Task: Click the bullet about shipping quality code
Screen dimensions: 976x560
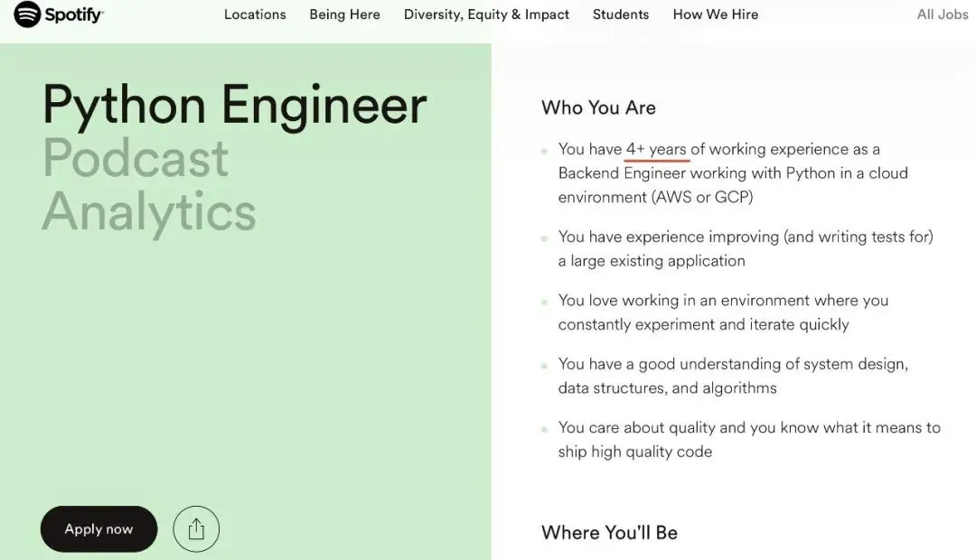Action: [x=748, y=439]
